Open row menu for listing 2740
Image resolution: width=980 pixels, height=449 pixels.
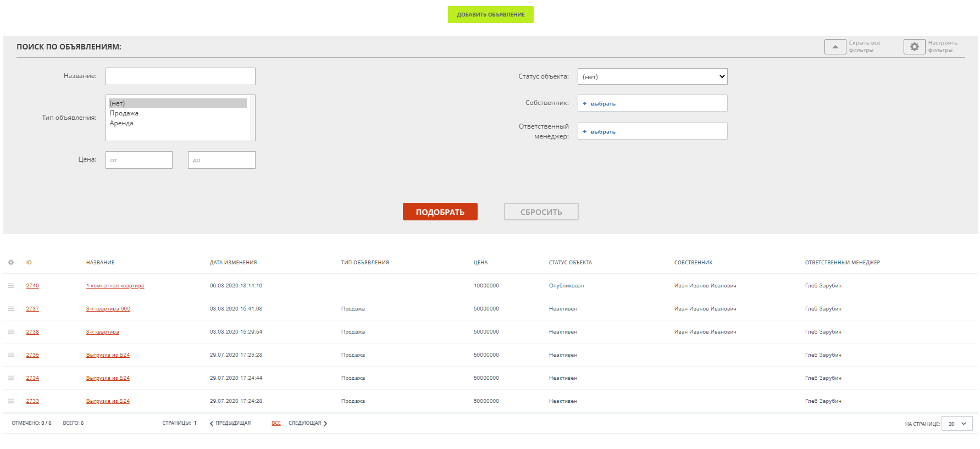(11, 286)
